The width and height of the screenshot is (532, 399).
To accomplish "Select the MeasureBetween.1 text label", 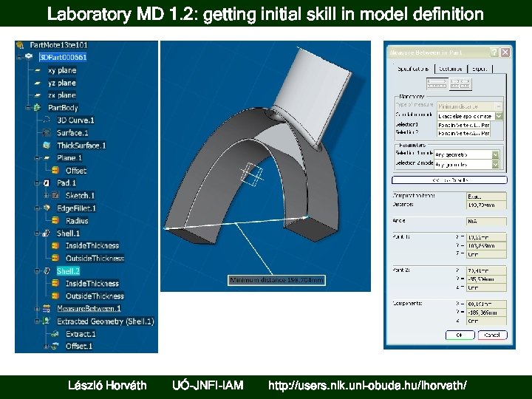I will click(x=89, y=308).
